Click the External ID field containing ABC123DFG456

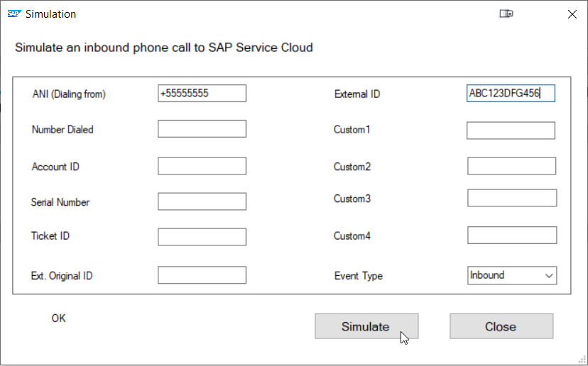click(511, 94)
